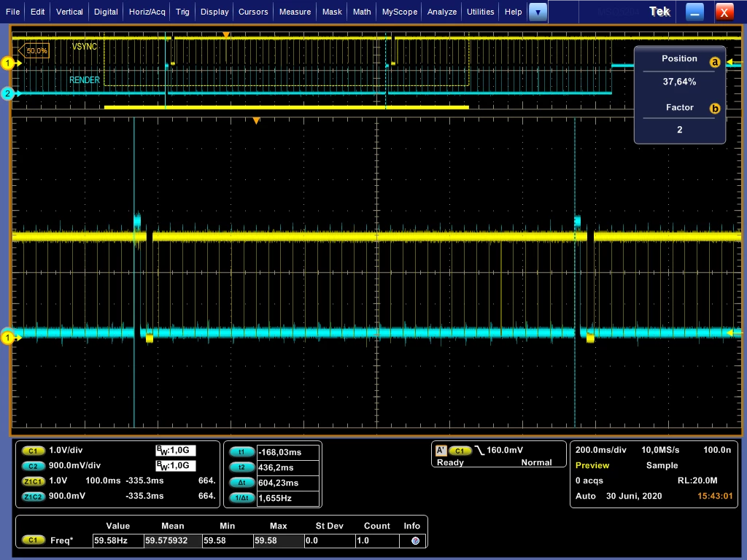Viewport: 747px width, 560px height.
Task: Open the File menu
Action: 12,12
